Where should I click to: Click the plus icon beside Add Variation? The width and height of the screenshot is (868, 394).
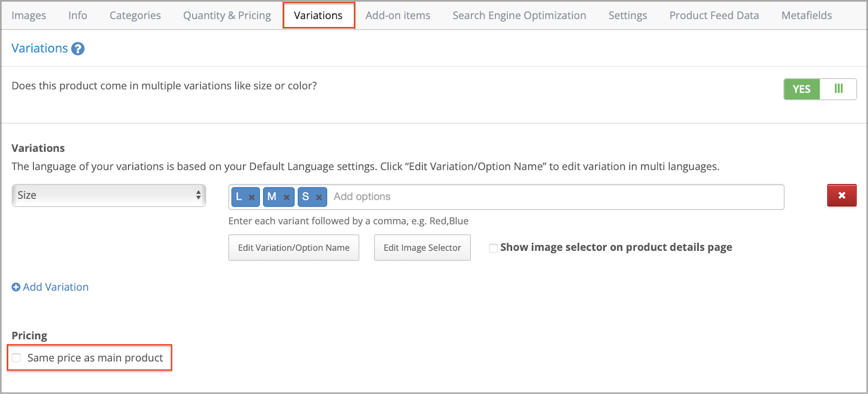click(16, 287)
